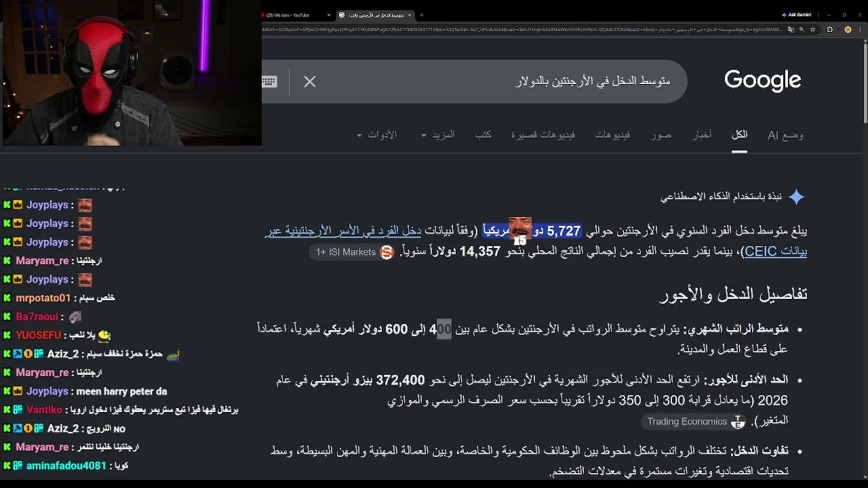Click the 372,400 minimum wage figure
Image resolution: width=868 pixels, height=488 pixels.
(x=400, y=380)
